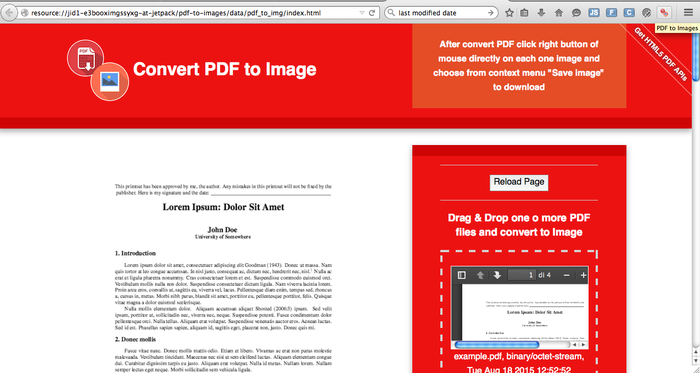Focus the search box containing 'last modified date'
Viewport: 700px width, 373px height.
click(x=441, y=13)
